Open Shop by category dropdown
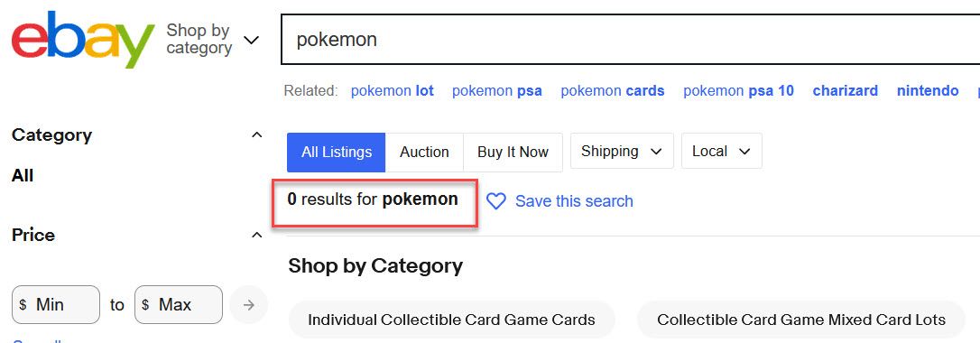980x343 pixels. (x=212, y=40)
